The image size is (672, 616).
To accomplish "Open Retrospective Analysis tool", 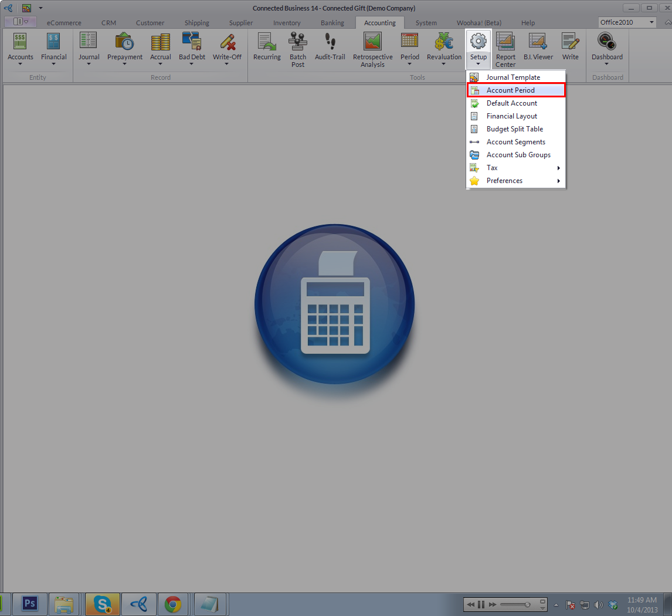I will [x=372, y=49].
